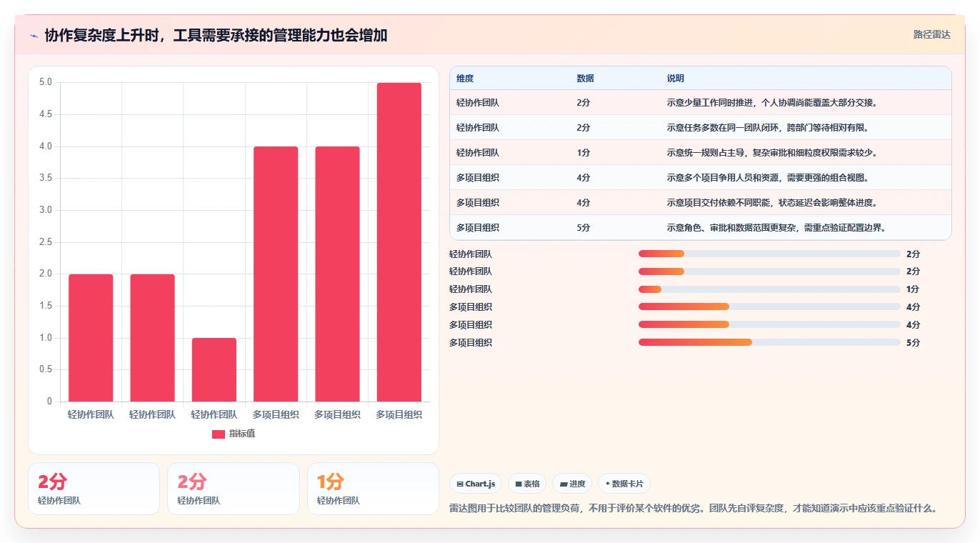Click the 3.0 y-axis label

coord(46,210)
